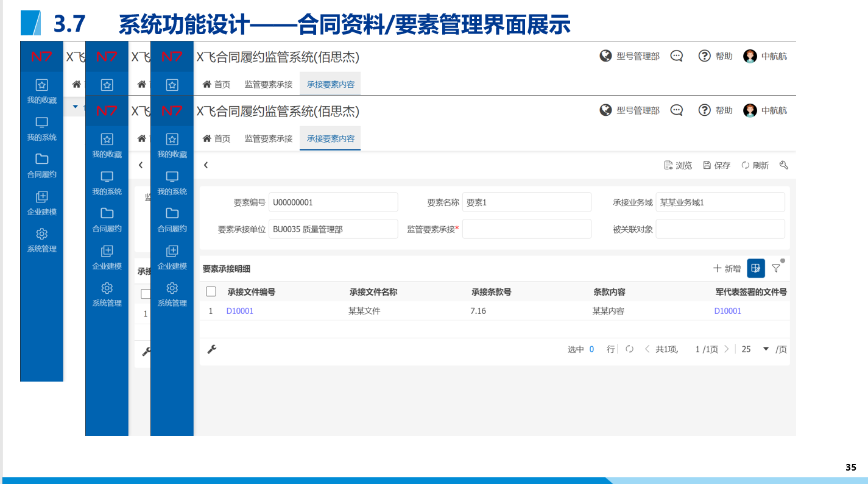868x484 pixels.
Task: Click the refresh icon in the pagination bar
Action: point(630,349)
